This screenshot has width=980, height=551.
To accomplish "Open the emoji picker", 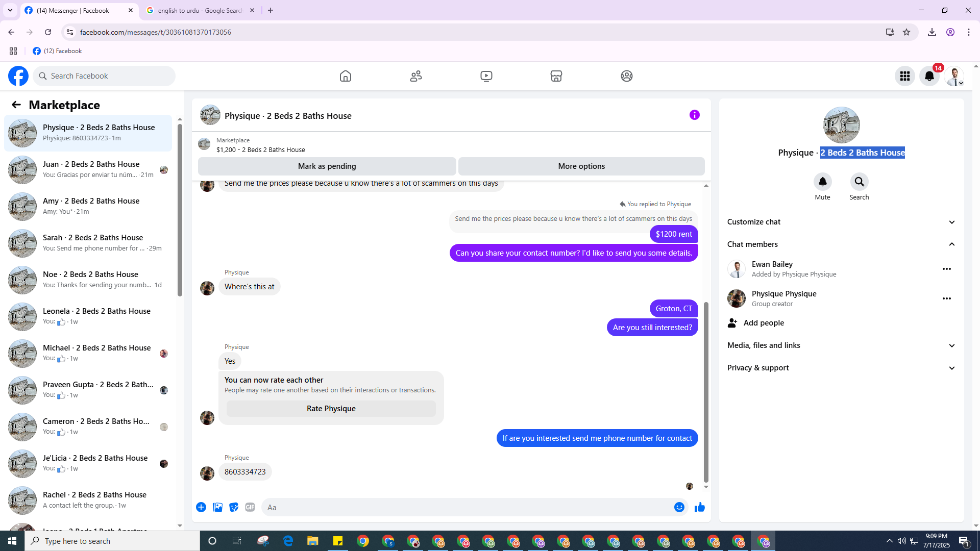I will pos(679,507).
